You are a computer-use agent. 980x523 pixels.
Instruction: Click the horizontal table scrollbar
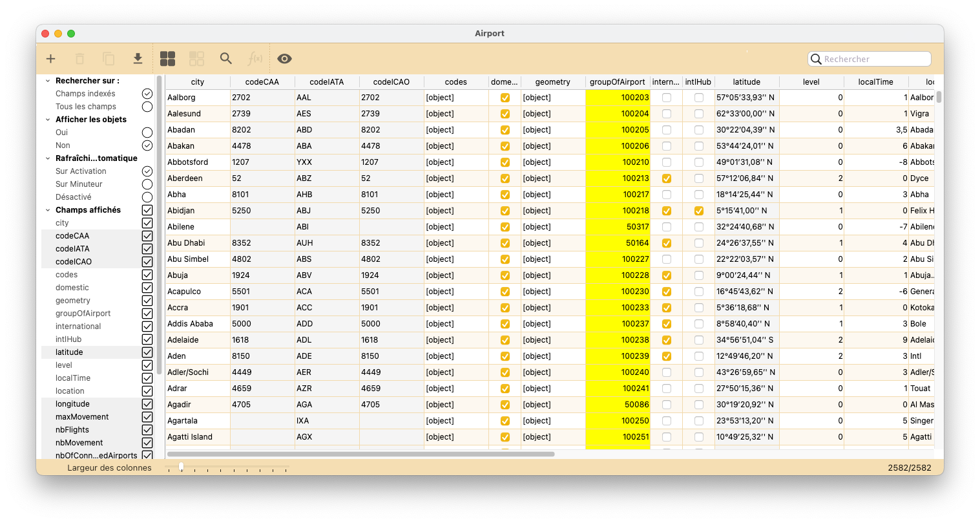point(360,454)
